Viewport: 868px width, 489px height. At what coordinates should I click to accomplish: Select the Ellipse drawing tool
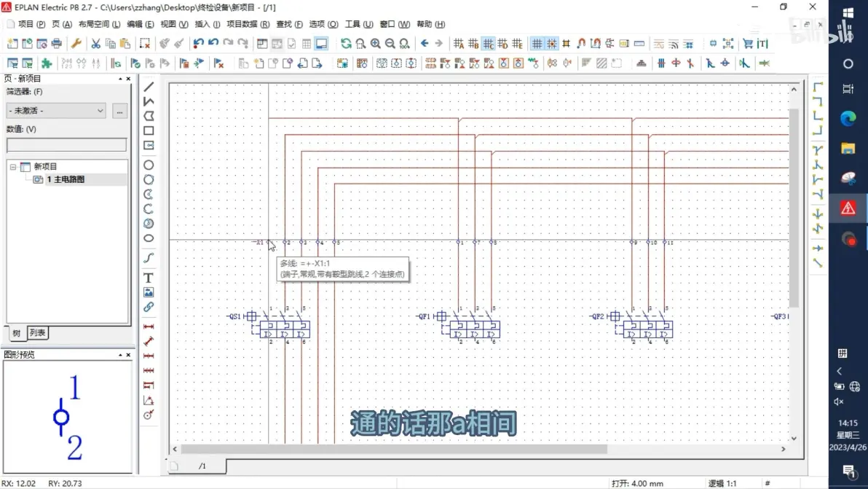pos(149,238)
